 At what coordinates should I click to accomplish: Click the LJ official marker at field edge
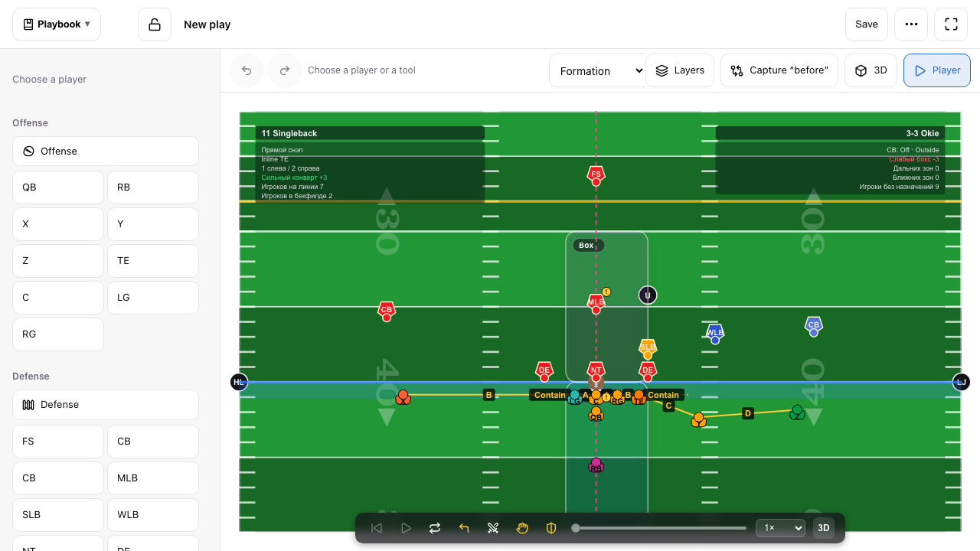tap(962, 382)
